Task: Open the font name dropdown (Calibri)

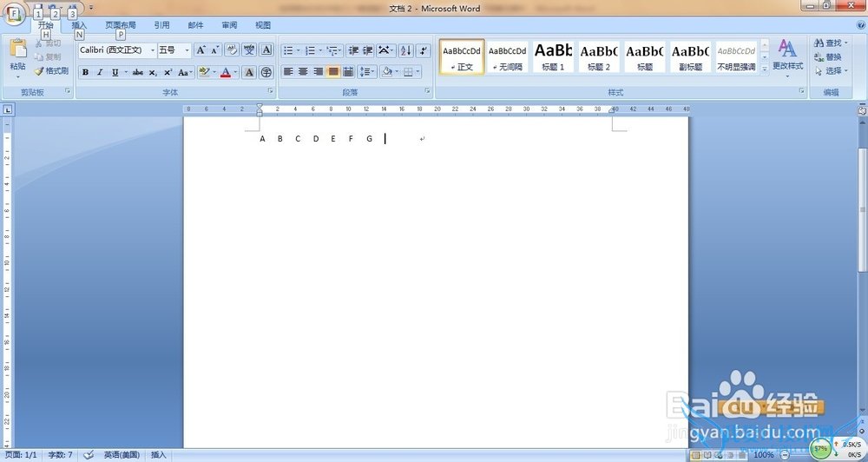Action: (x=153, y=50)
